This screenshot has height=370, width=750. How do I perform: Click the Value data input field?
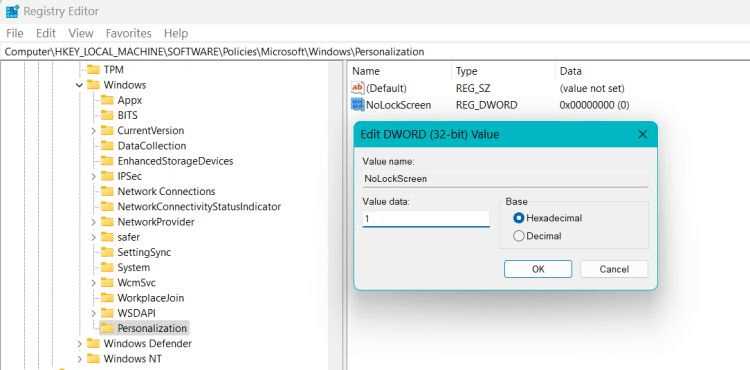pyautogui.click(x=426, y=219)
